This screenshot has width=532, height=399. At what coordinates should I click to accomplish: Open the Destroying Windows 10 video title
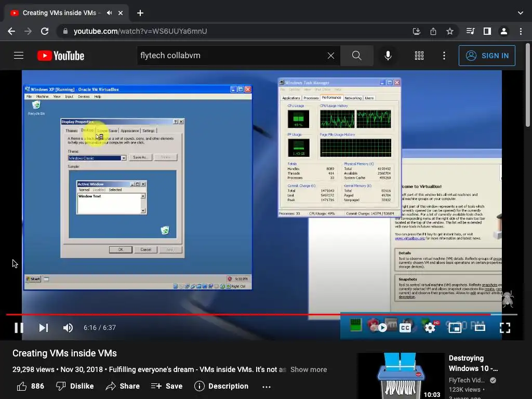tap(473, 363)
